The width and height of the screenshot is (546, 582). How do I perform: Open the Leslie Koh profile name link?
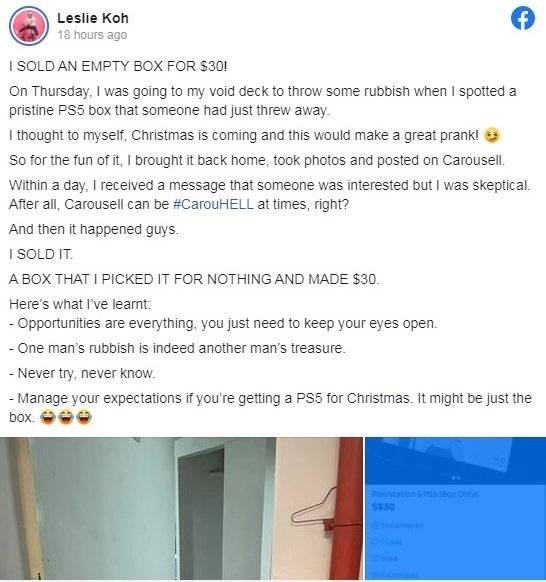point(93,18)
